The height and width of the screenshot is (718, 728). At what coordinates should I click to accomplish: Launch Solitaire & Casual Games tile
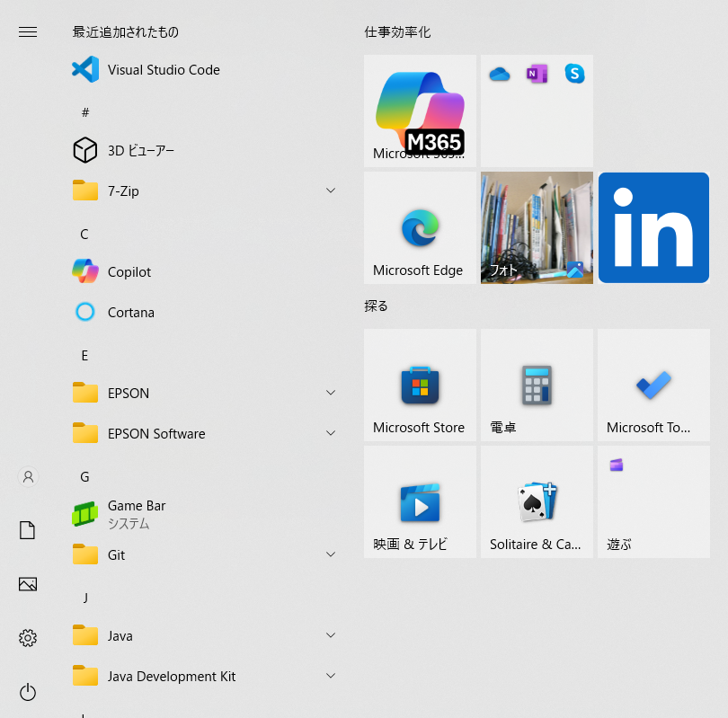pyautogui.click(x=537, y=502)
